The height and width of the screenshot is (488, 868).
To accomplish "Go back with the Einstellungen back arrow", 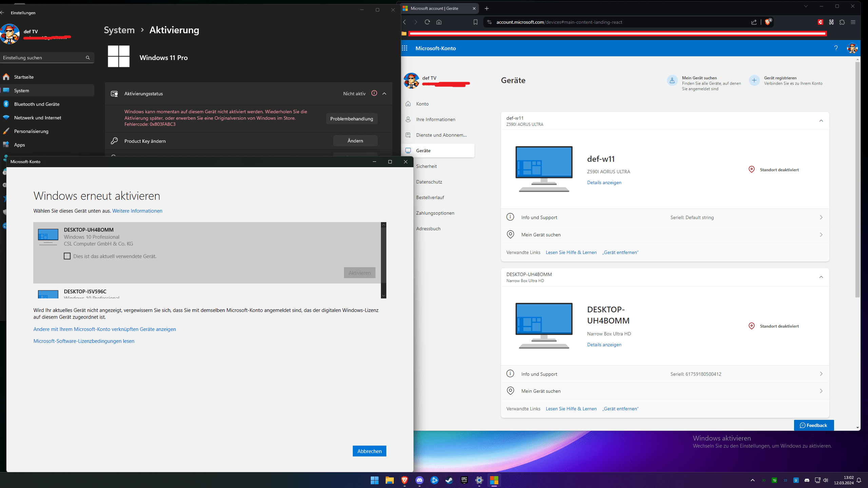I will tap(2, 13).
